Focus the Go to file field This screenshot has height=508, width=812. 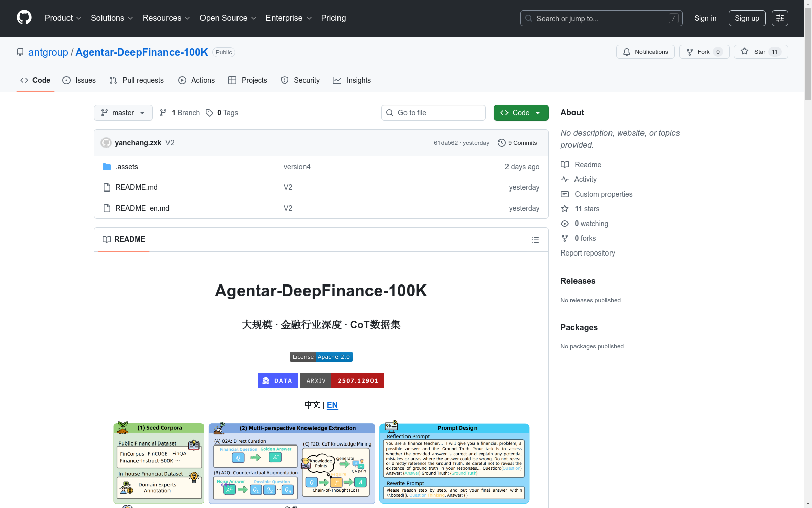[433, 113]
